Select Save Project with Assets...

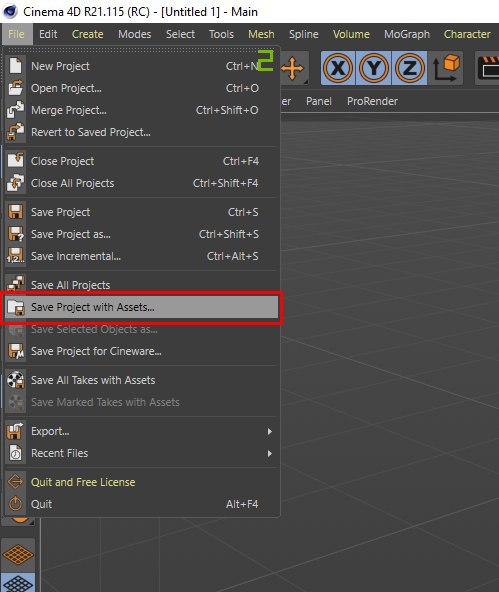pyautogui.click(x=142, y=307)
